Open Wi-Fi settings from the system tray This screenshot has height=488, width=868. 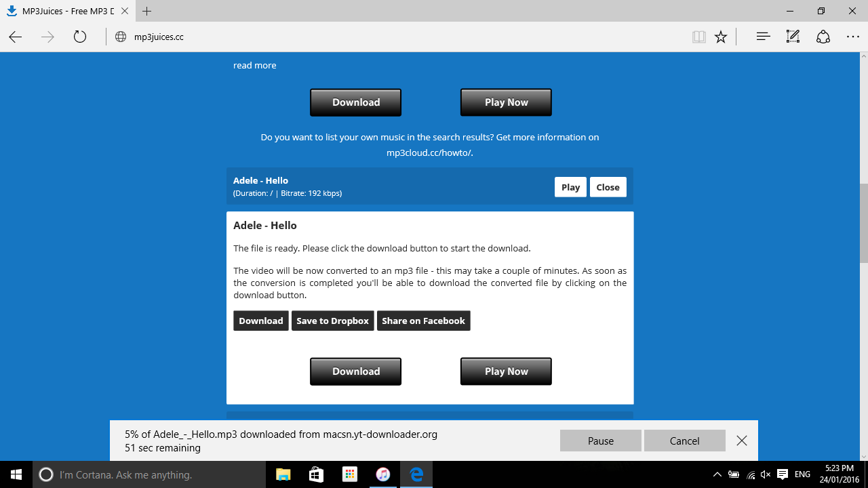point(750,474)
